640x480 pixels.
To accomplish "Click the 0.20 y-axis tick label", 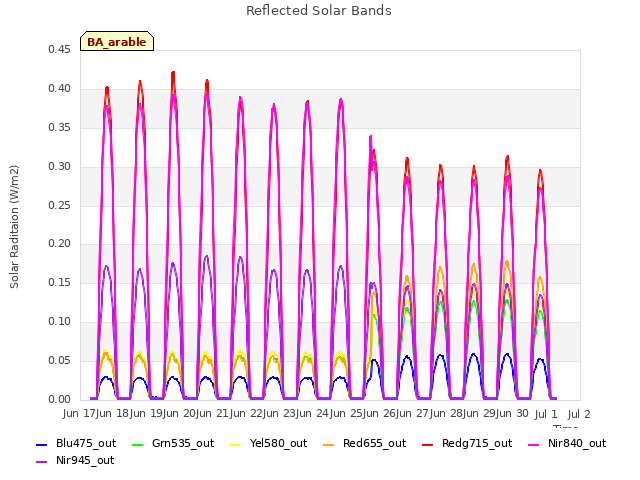I will pyautogui.click(x=60, y=243).
